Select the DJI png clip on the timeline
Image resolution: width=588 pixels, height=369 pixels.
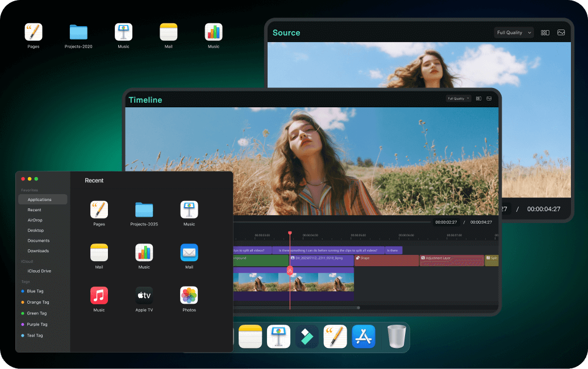point(322,261)
